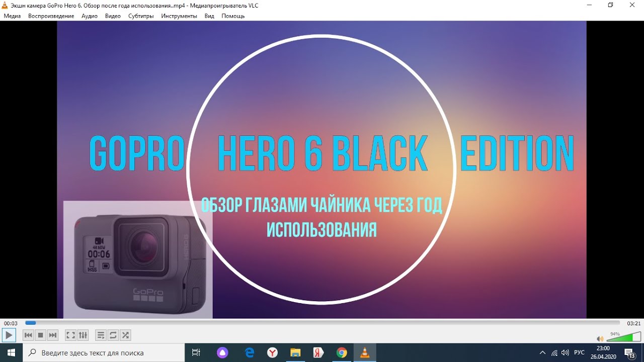Image resolution: width=644 pixels, height=362 pixels.
Task: Open the network status tray icon
Action: [554, 353]
